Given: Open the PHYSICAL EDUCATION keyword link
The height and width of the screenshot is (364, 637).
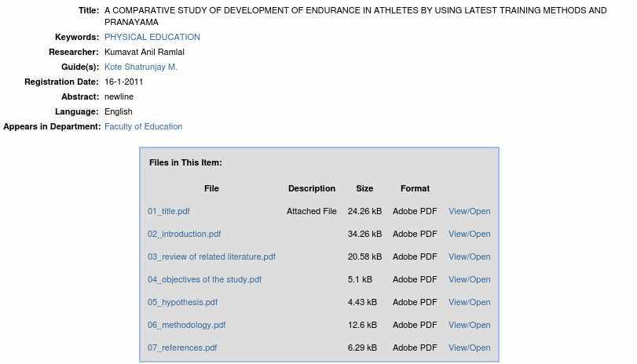Looking at the screenshot, I should pos(152,37).
